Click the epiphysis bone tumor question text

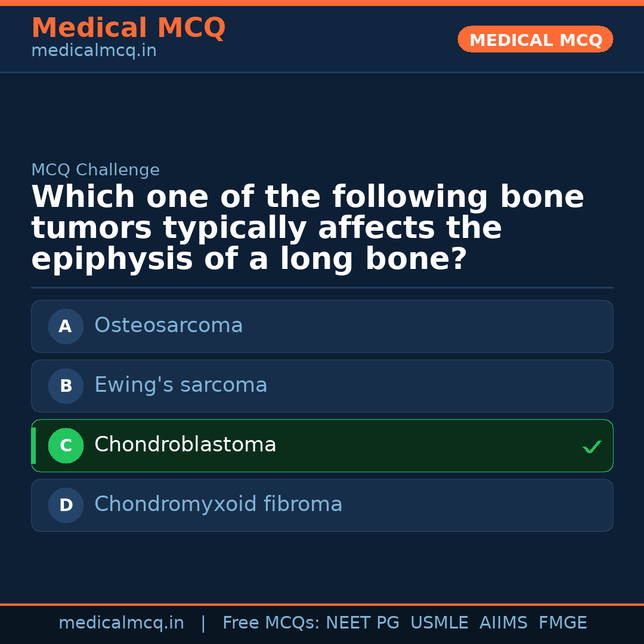(307, 228)
